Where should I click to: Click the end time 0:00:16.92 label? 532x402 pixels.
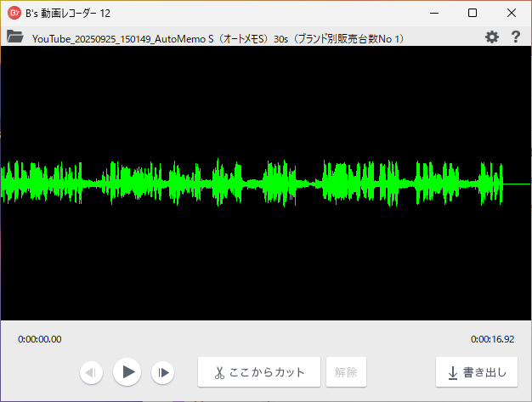click(492, 339)
